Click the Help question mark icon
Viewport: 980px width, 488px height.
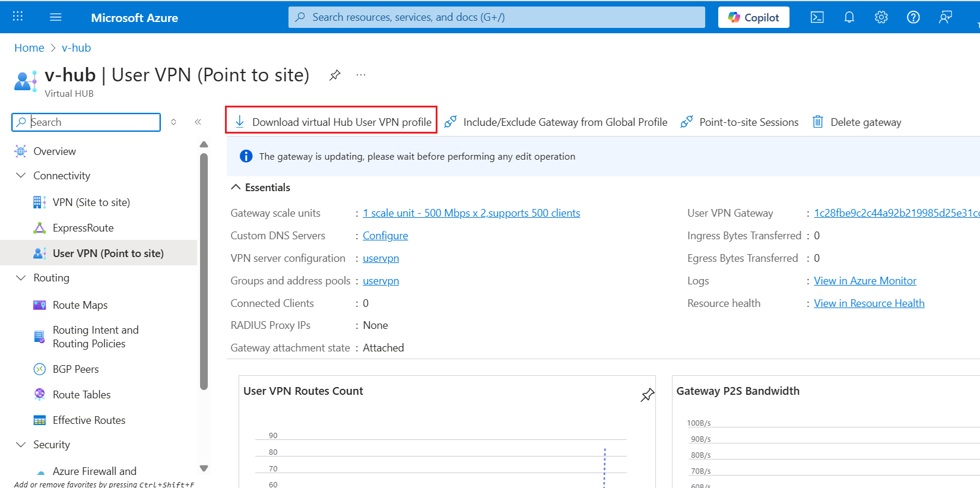click(913, 17)
